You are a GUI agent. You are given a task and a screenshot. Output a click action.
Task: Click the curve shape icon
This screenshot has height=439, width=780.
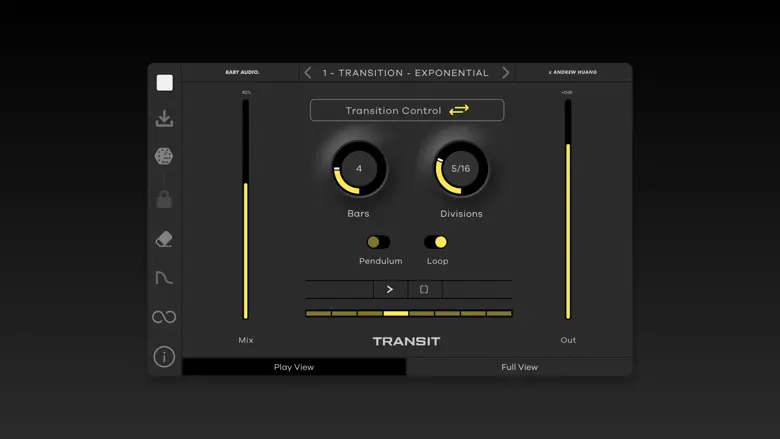pyautogui.click(x=164, y=277)
